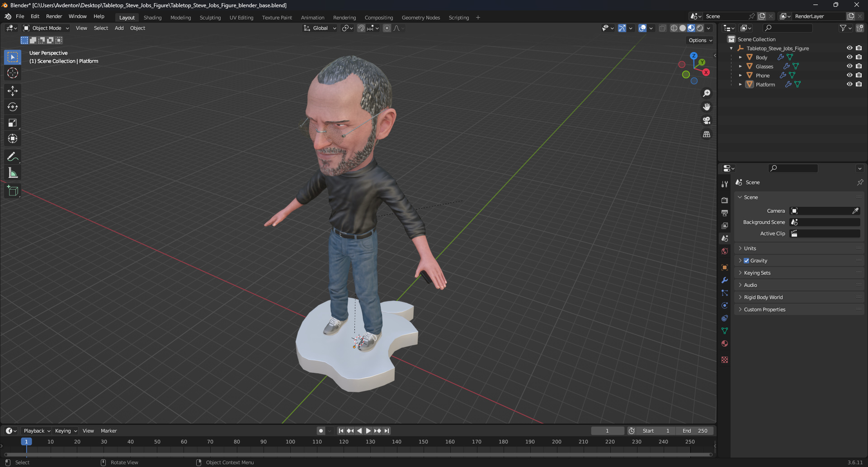868x467 pixels.
Task: Select the Measure tool
Action: (13, 173)
